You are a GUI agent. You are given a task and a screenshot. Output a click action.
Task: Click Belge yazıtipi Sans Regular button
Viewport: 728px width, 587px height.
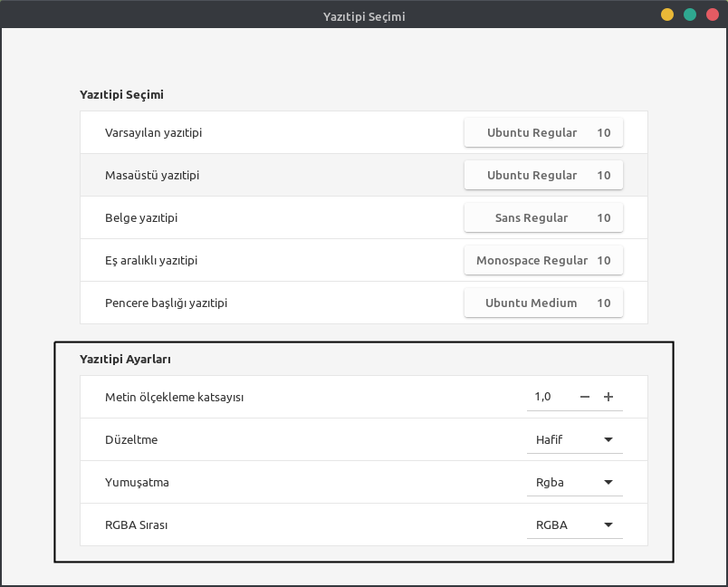coord(543,218)
